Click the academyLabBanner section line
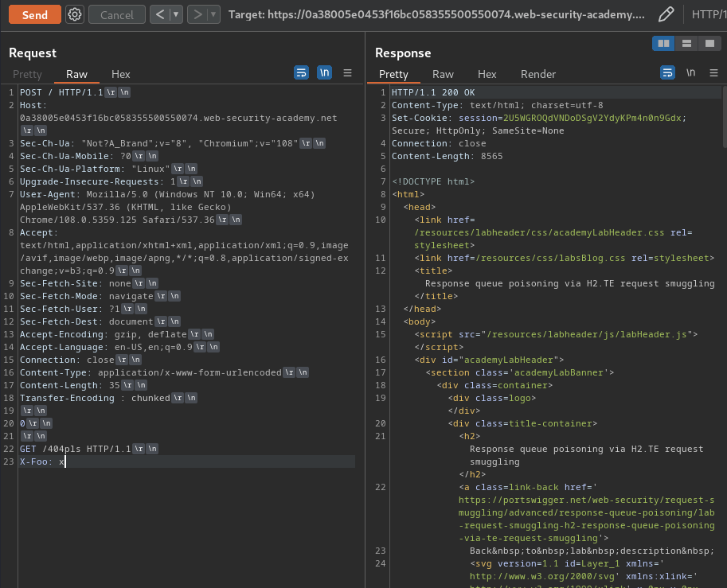Viewport: 727px width, 588px height. tap(520, 372)
